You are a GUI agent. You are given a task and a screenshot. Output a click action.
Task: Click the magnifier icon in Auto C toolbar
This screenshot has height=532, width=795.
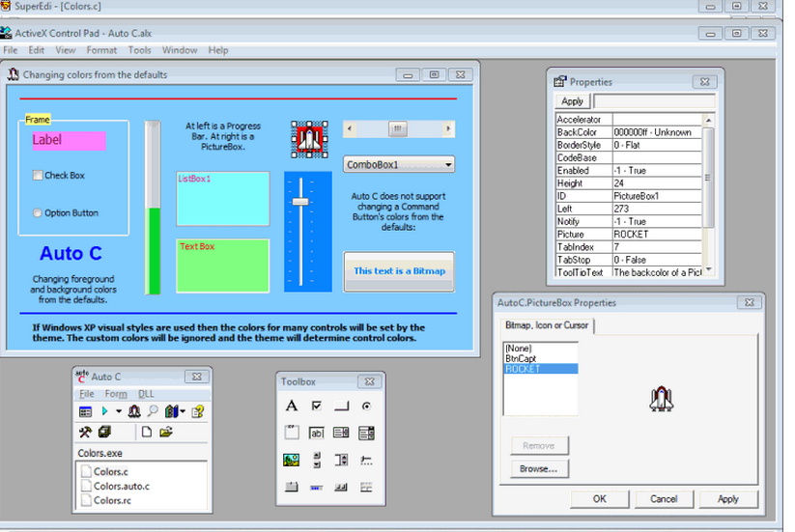(153, 412)
